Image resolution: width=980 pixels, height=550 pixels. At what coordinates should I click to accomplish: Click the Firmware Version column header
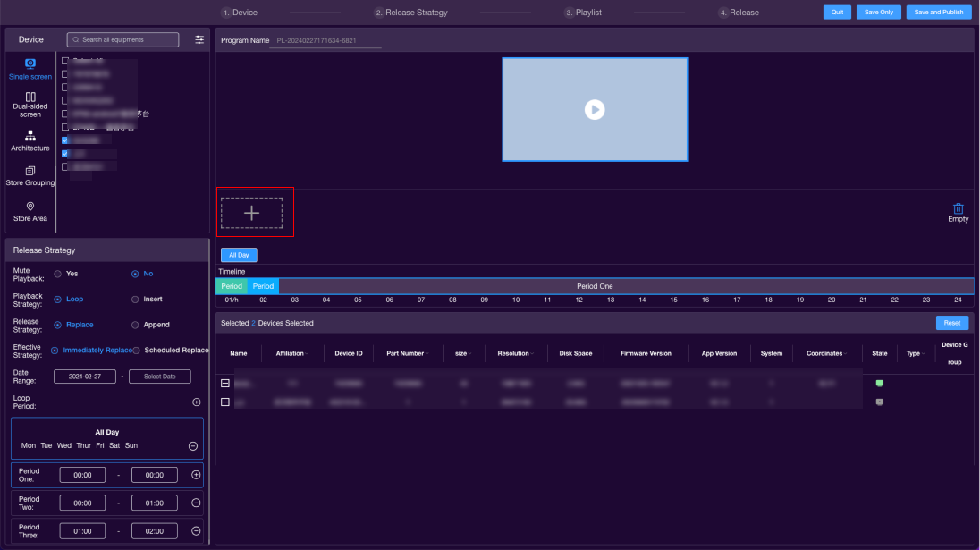pyautogui.click(x=646, y=354)
